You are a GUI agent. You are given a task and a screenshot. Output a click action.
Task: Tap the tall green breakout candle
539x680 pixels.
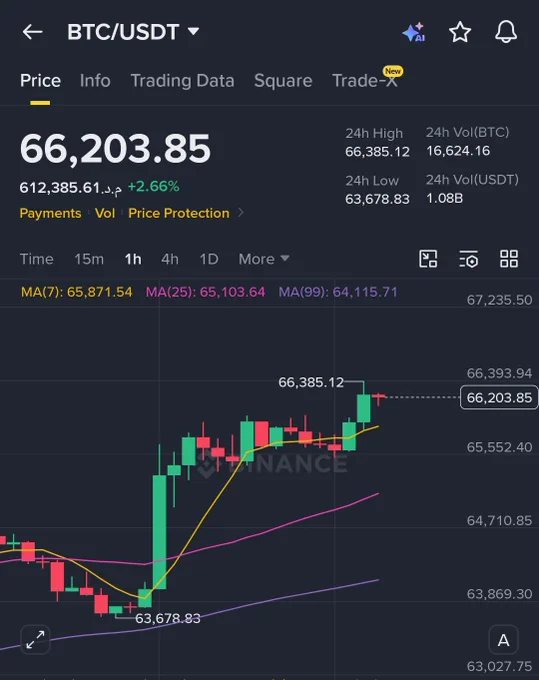pyautogui.click(x=160, y=532)
